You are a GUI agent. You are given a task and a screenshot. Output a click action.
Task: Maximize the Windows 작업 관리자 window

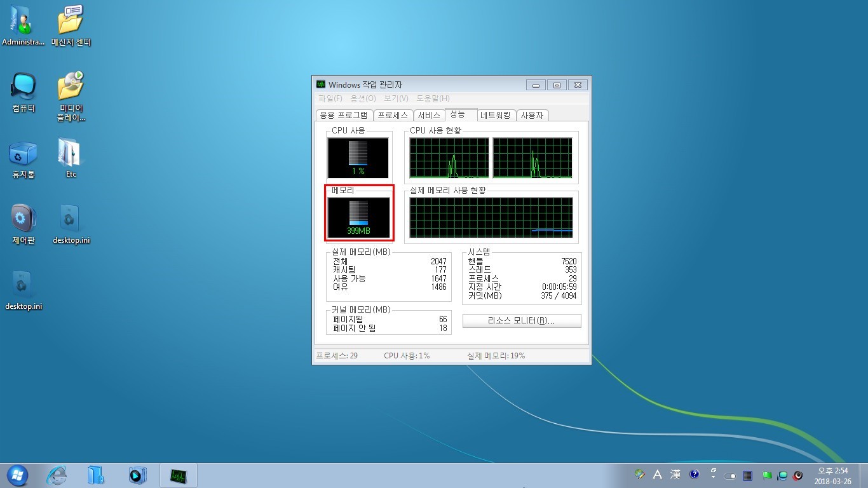[557, 85]
